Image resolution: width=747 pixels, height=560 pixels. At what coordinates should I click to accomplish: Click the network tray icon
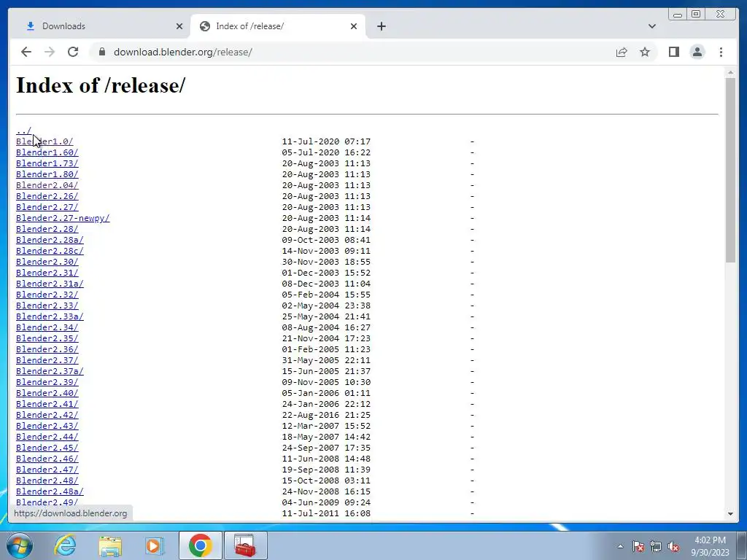click(x=656, y=546)
